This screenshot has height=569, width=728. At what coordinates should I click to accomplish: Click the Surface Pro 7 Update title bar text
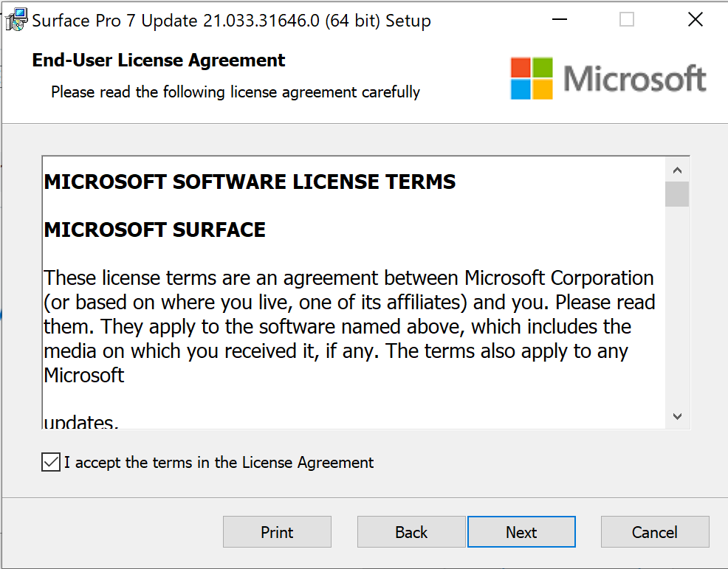coord(231,21)
